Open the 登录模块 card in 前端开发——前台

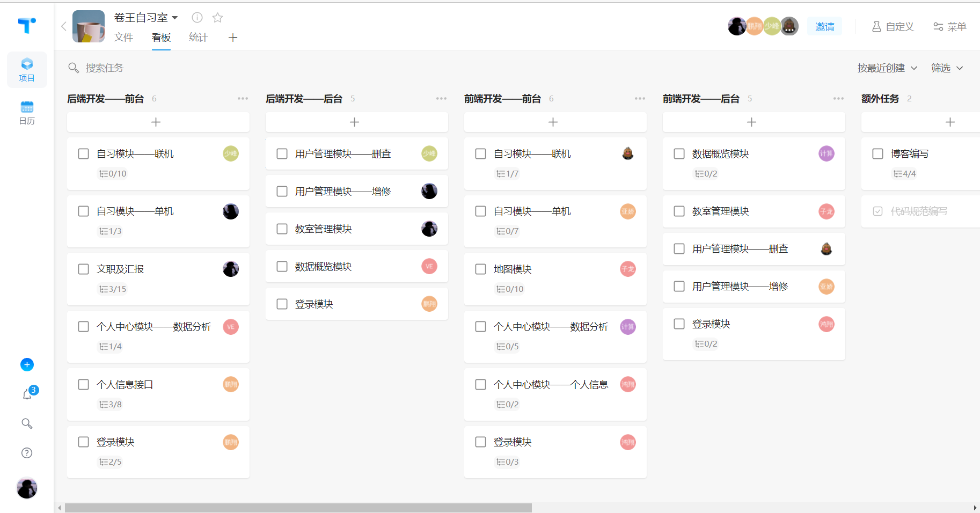(555, 452)
